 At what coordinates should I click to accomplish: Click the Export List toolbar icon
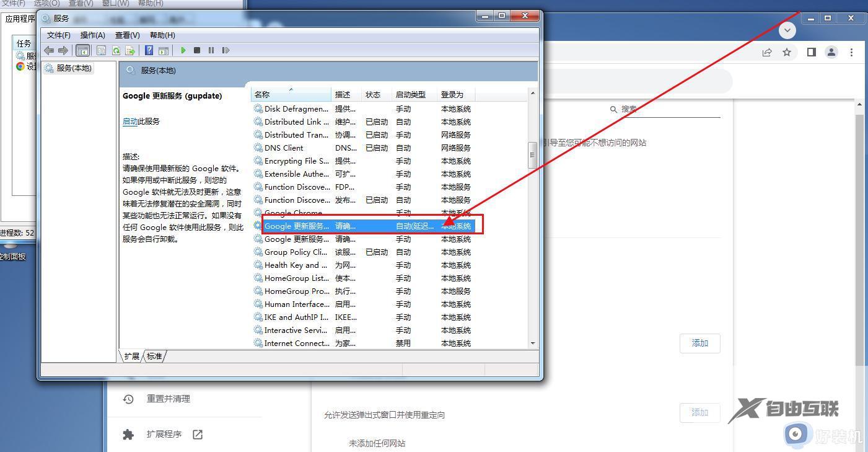click(130, 50)
